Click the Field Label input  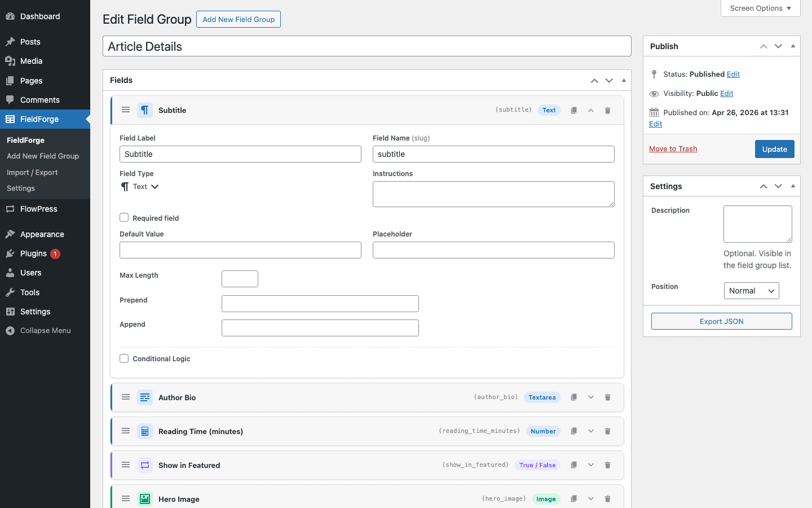pyautogui.click(x=240, y=154)
